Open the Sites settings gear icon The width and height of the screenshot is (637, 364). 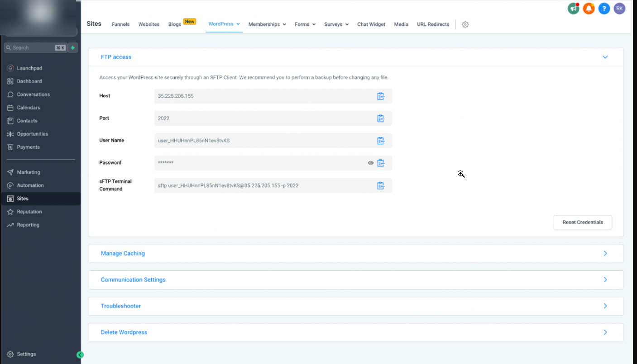465,24
